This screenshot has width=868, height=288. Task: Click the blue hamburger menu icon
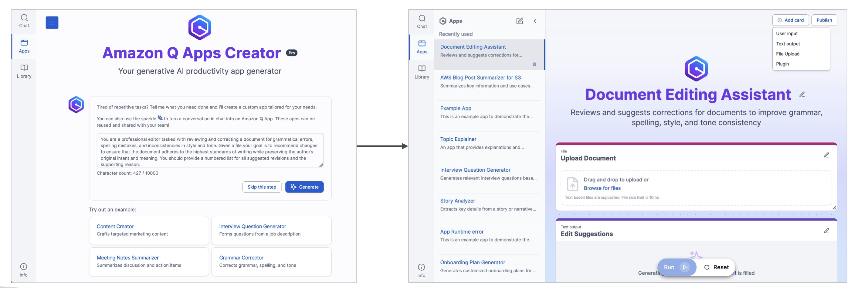pyautogui.click(x=52, y=22)
